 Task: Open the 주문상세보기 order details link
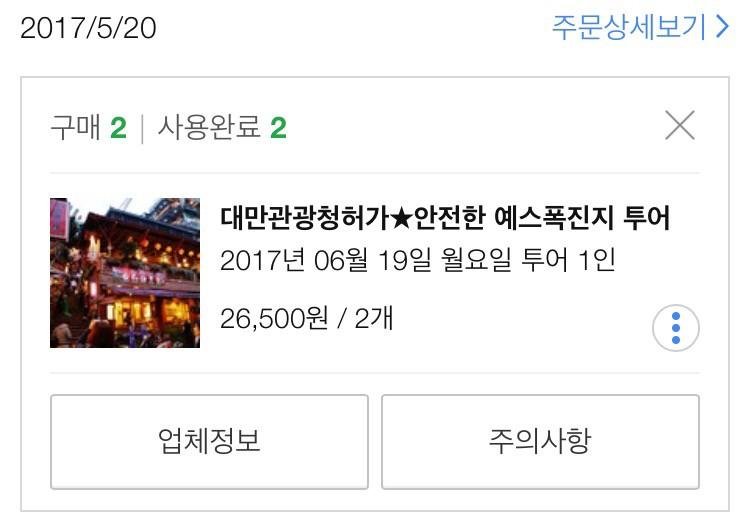[x=641, y=27]
